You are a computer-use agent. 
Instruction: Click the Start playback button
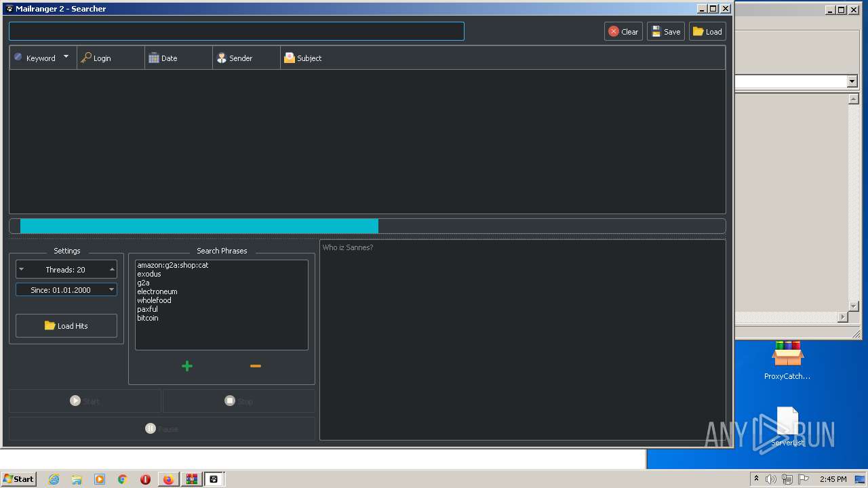(x=85, y=401)
